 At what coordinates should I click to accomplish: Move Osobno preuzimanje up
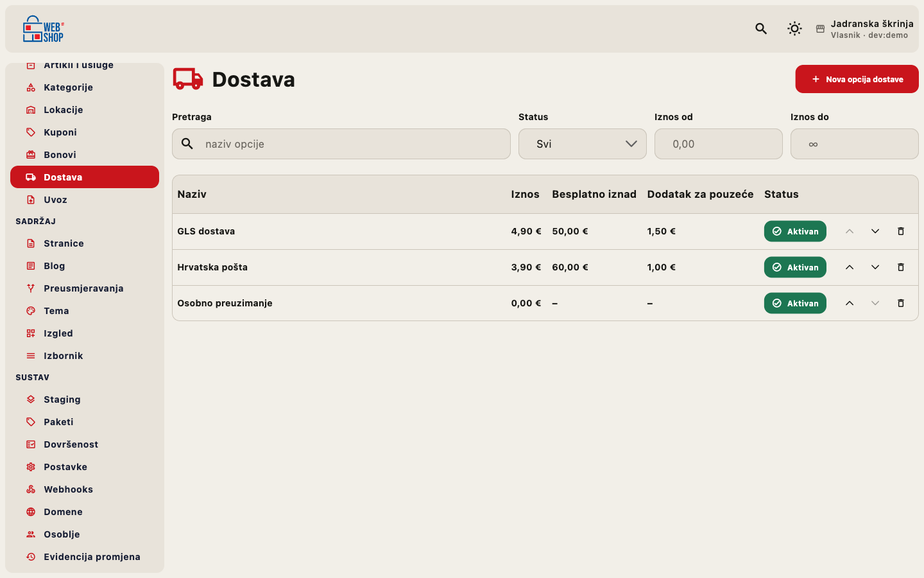point(850,303)
